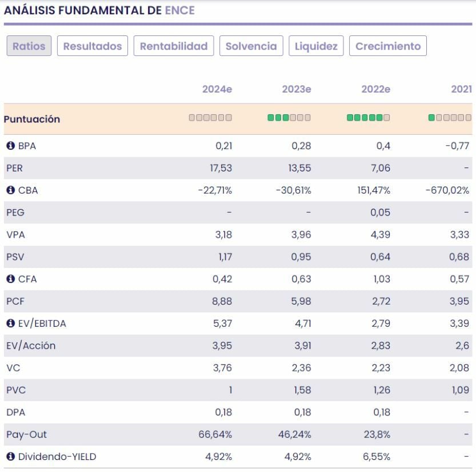Click the 2023e column header
The width and height of the screenshot is (476, 472).
297,89
